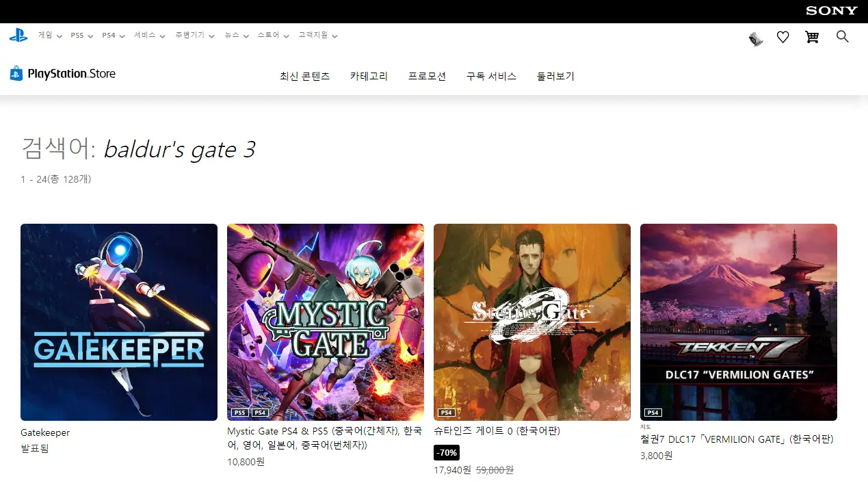Click the PlayStation Store logo

(62, 73)
